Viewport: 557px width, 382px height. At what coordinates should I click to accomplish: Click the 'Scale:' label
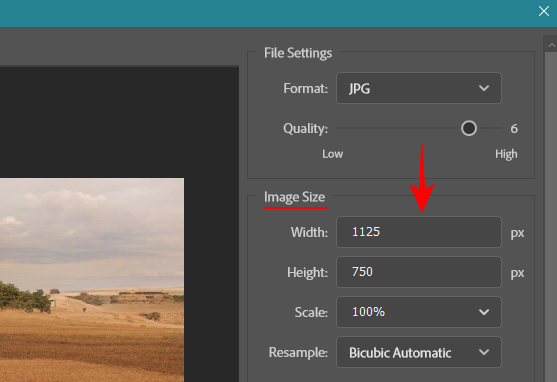click(311, 312)
